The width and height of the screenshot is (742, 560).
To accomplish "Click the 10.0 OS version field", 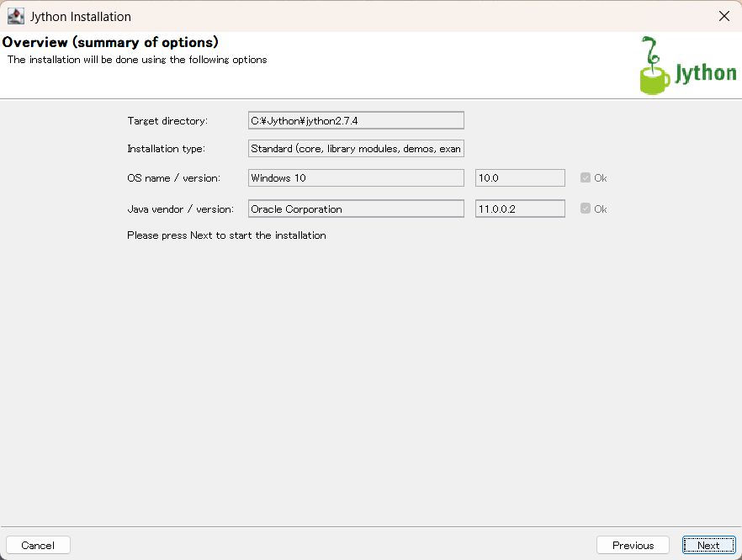I will pos(520,178).
